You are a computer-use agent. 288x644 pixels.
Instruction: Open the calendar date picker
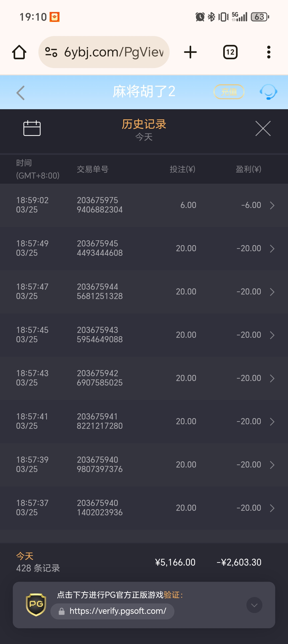click(32, 128)
